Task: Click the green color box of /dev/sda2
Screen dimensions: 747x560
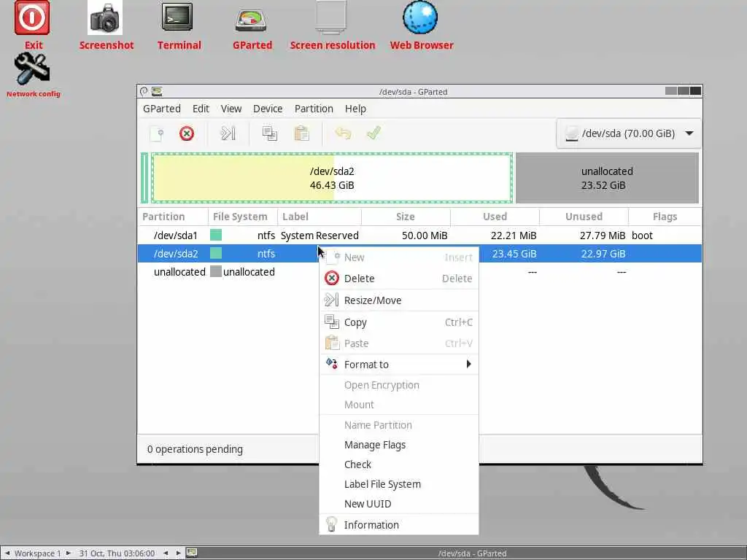Action: tap(216, 253)
